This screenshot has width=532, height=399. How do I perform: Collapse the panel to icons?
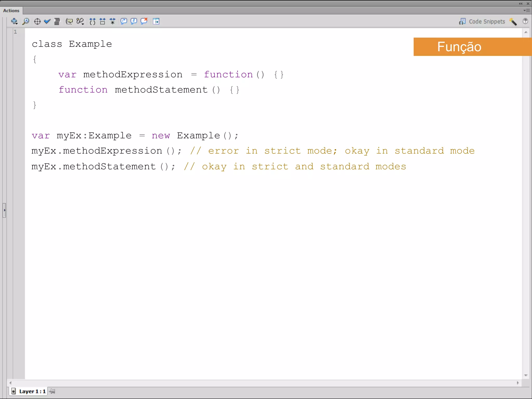pyautogui.click(x=521, y=4)
